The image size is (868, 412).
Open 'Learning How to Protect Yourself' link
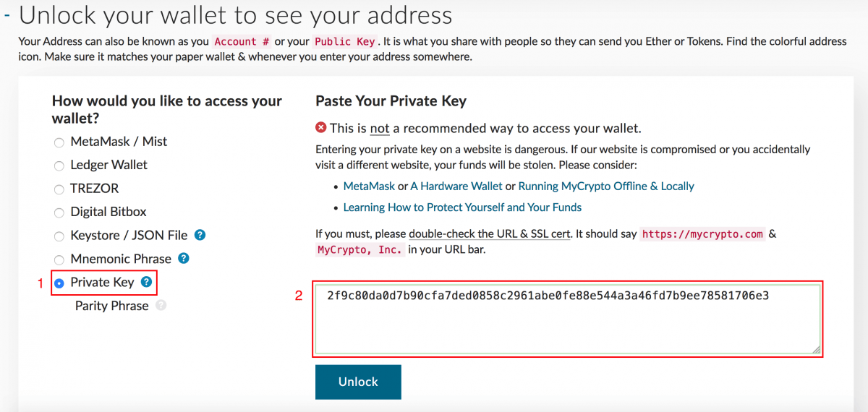point(462,207)
